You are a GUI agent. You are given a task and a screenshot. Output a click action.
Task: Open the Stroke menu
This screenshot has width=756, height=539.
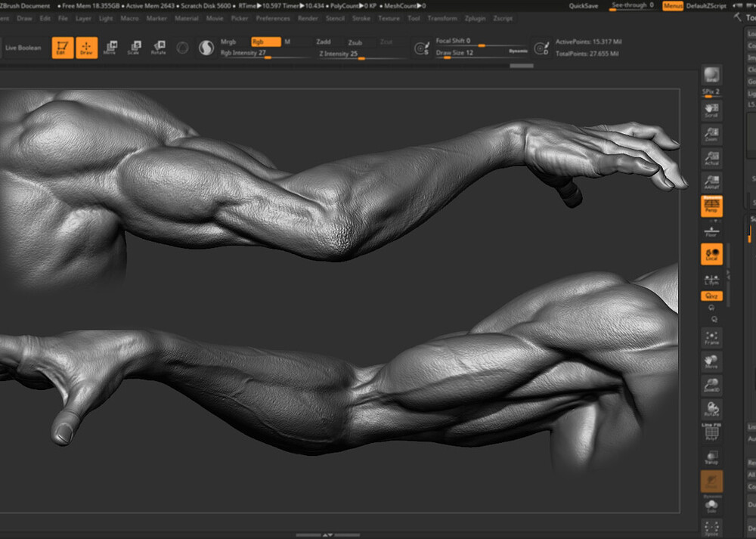coord(361,18)
